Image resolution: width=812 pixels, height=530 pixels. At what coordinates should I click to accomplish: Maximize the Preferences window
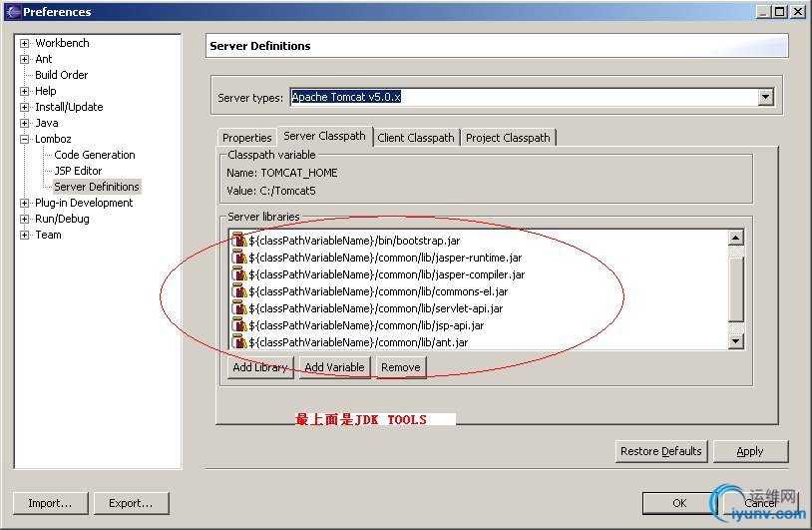pos(780,11)
